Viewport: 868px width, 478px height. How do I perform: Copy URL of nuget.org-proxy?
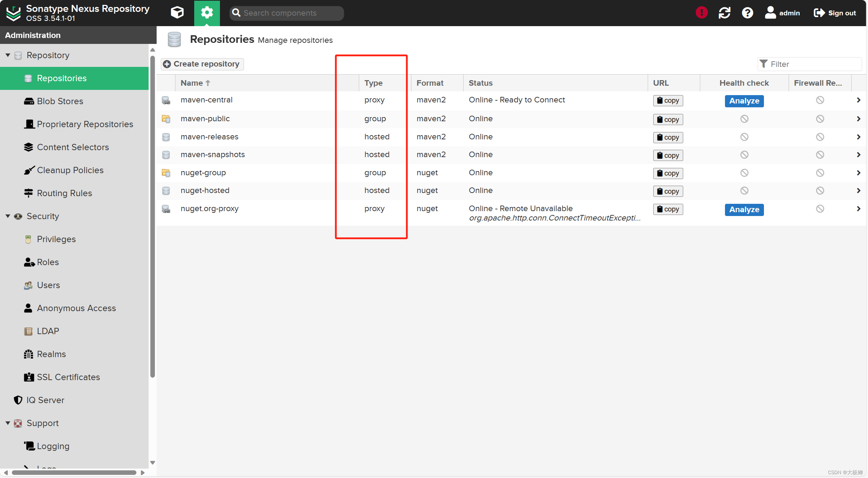pyautogui.click(x=668, y=209)
